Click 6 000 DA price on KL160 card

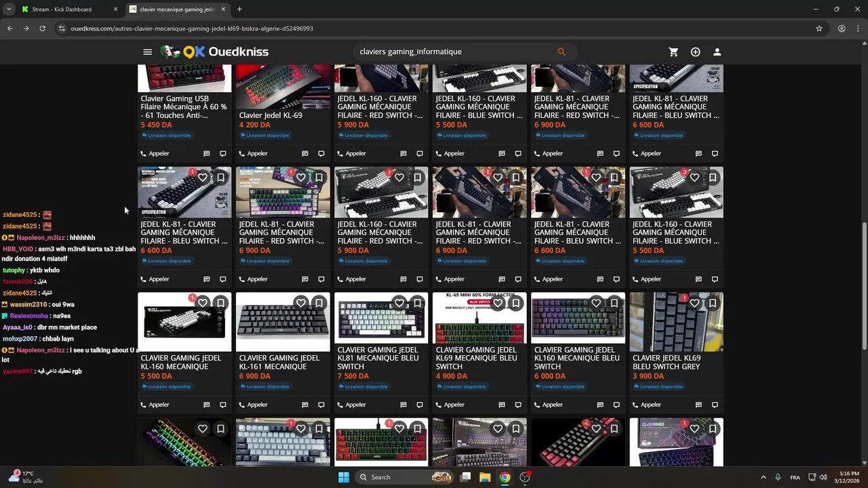tap(550, 376)
